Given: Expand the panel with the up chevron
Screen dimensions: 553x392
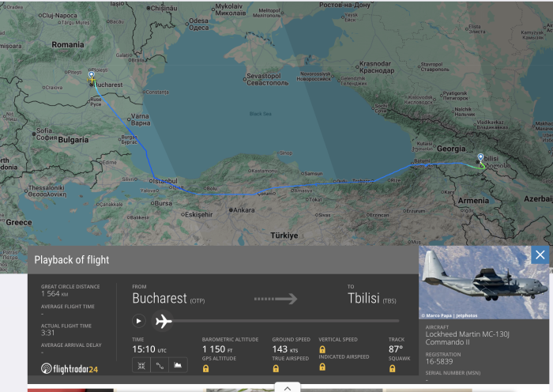Looking at the screenshot, I should coord(287,387).
